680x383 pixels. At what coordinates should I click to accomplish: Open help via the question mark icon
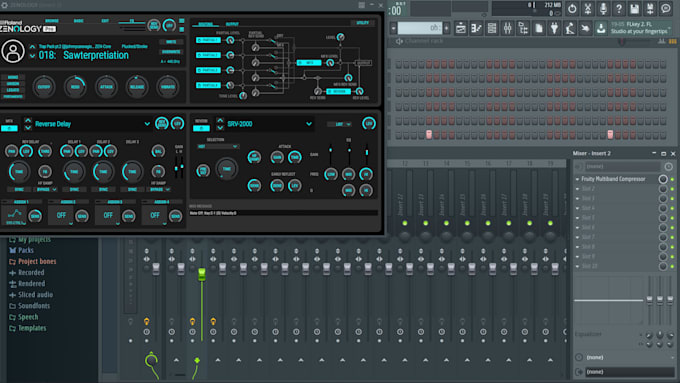pos(619,8)
